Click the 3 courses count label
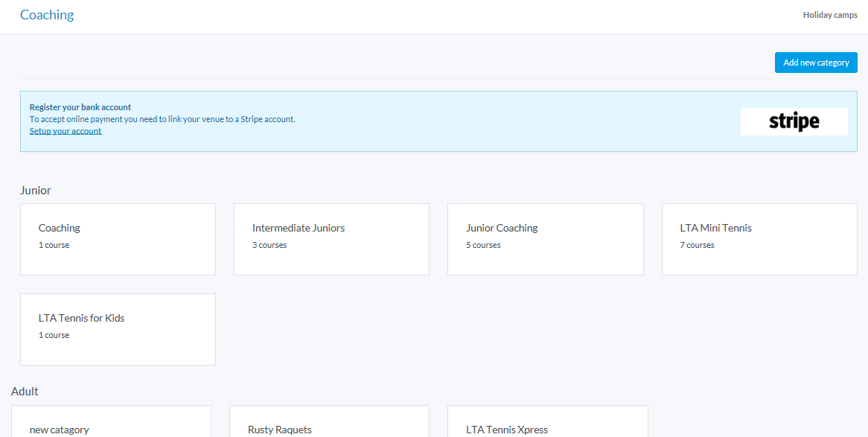This screenshot has height=437, width=868. click(269, 245)
